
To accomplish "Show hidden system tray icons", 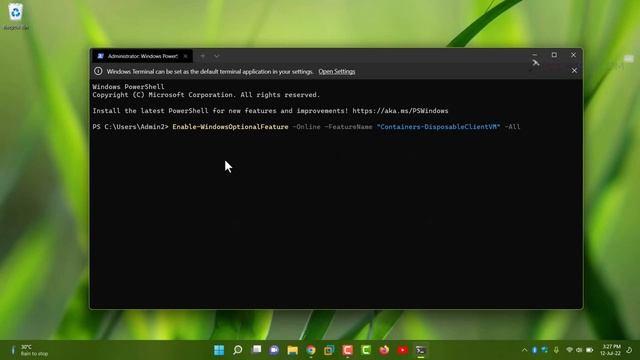I will coord(524,350).
